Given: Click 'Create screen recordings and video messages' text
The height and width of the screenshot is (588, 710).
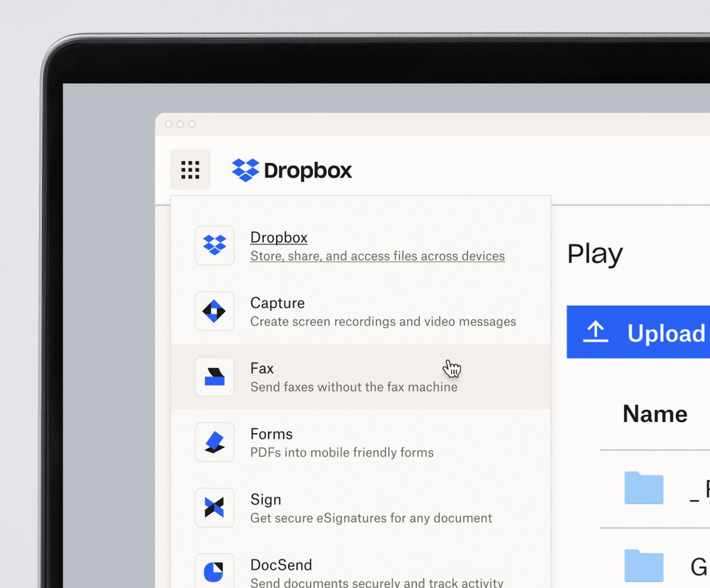Looking at the screenshot, I should pyautogui.click(x=383, y=322).
